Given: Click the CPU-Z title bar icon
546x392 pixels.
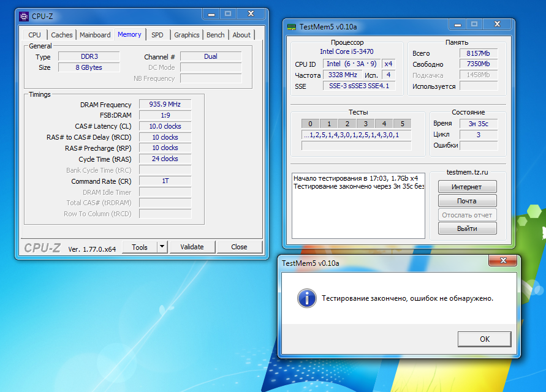Looking at the screenshot, I should 24,16.
